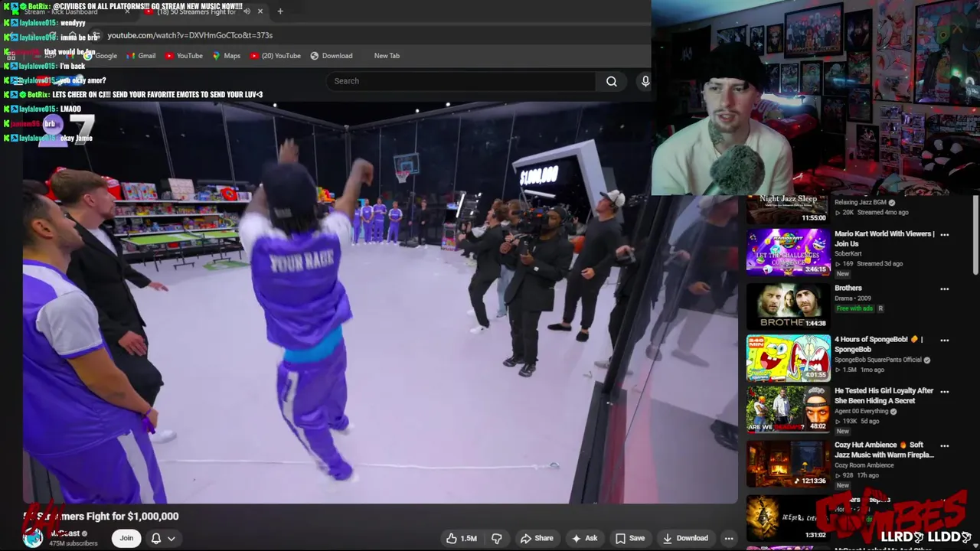The height and width of the screenshot is (551, 980).
Task: Share the video via the Share button
Action: pyautogui.click(x=537, y=538)
